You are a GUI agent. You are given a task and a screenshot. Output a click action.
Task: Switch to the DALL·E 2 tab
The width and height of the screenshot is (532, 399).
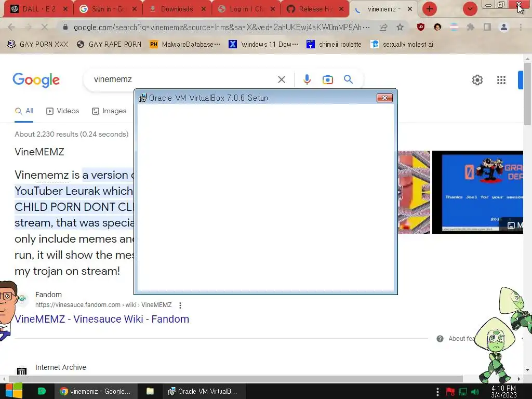(x=33, y=9)
